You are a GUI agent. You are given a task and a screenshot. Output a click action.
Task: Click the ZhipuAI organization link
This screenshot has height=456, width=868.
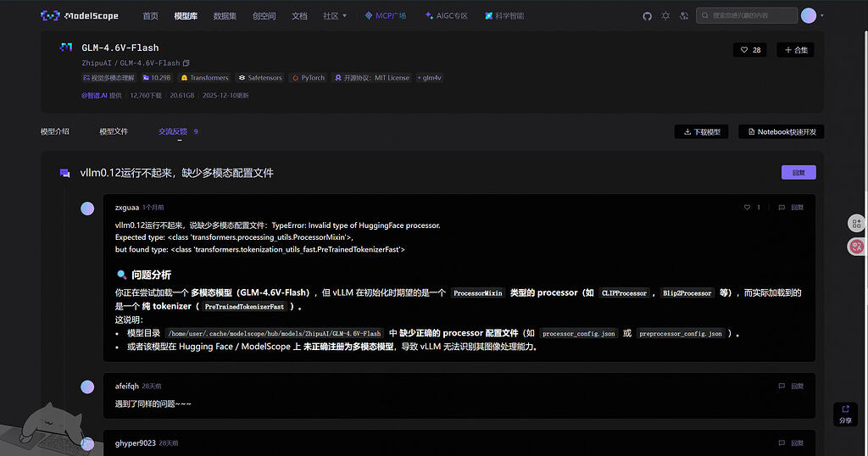(97, 63)
